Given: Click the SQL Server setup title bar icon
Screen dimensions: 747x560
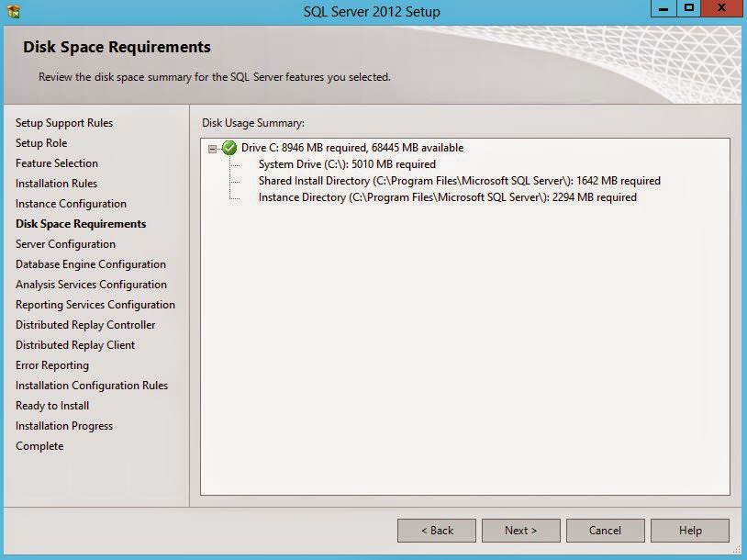Looking at the screenshot, I should (14, 11).
